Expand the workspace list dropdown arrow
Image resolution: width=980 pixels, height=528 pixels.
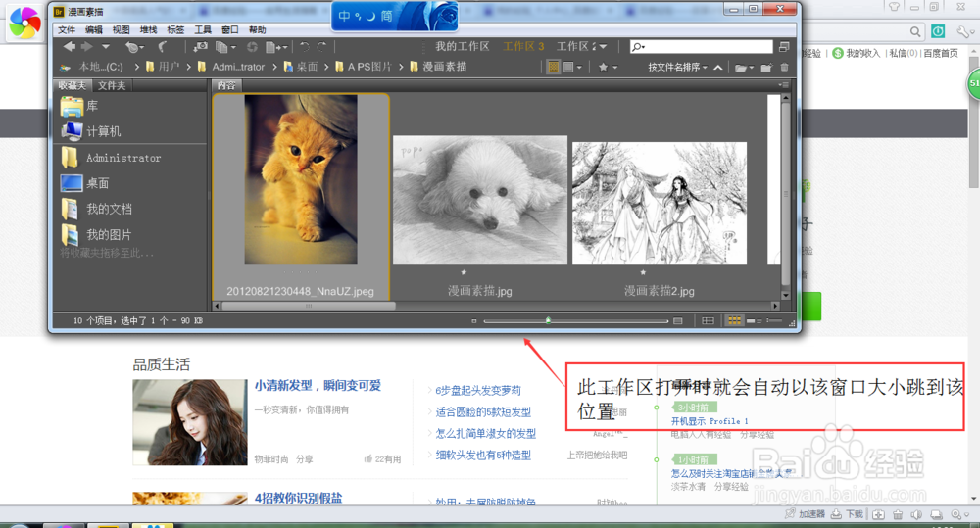[x=603, y=47]
